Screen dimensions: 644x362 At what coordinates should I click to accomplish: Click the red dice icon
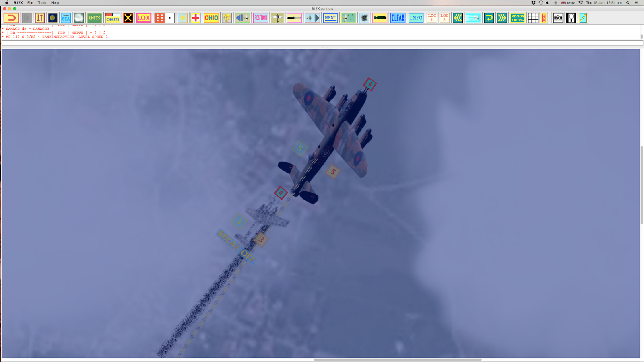point(159,18)
